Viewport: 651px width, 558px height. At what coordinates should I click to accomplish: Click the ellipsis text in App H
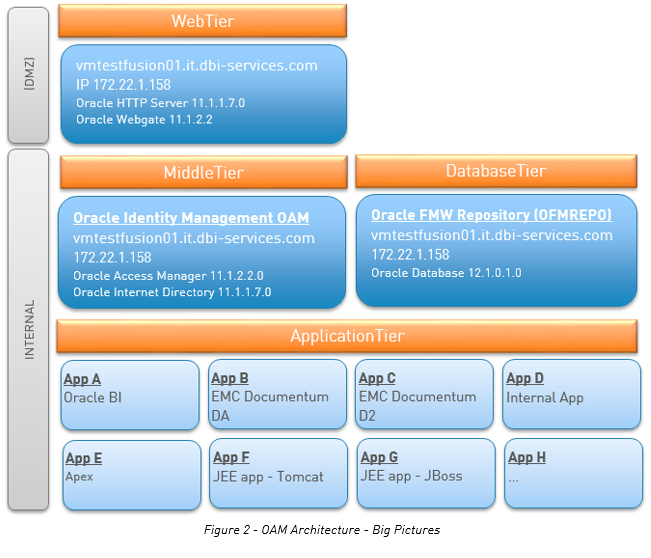513,480
